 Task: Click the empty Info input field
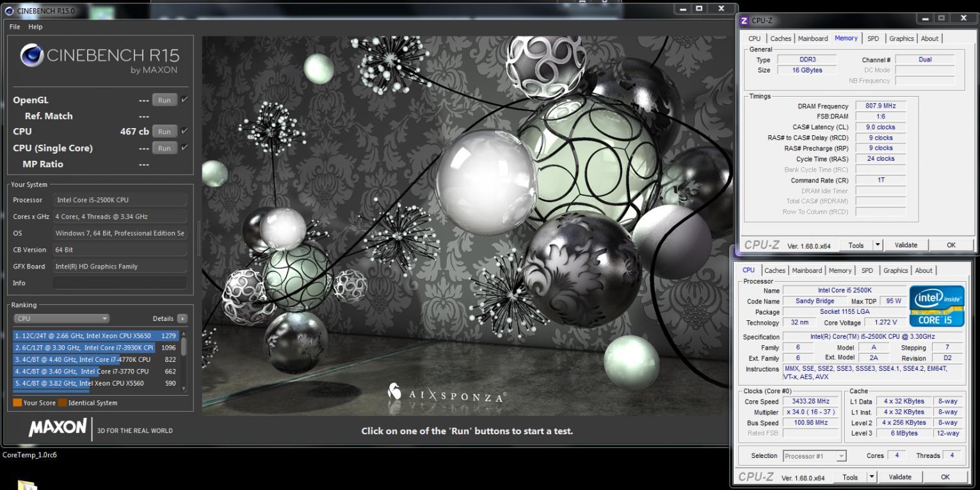pos(120,283)
